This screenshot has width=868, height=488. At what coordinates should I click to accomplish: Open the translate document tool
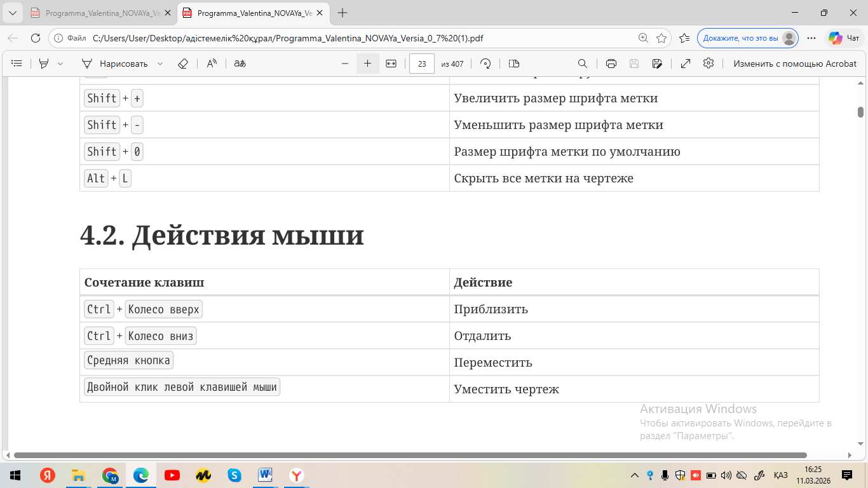click(x=240, y=64)
